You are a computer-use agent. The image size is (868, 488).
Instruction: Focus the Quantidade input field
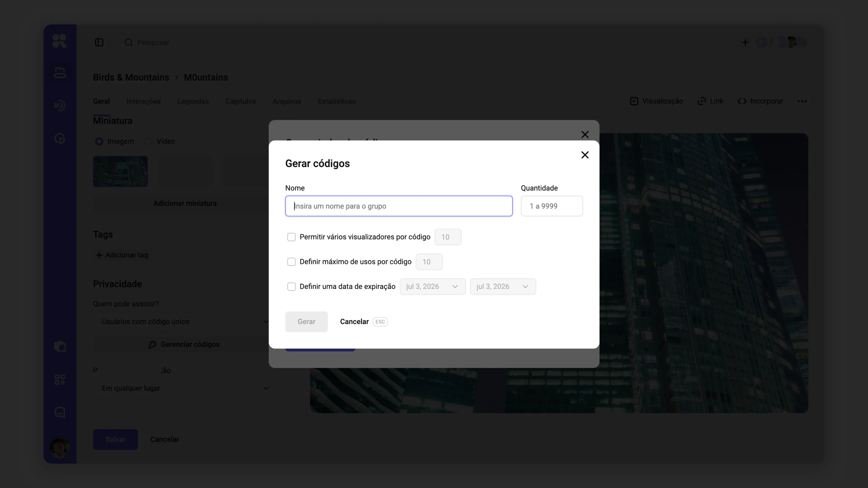tap(552, 206)
